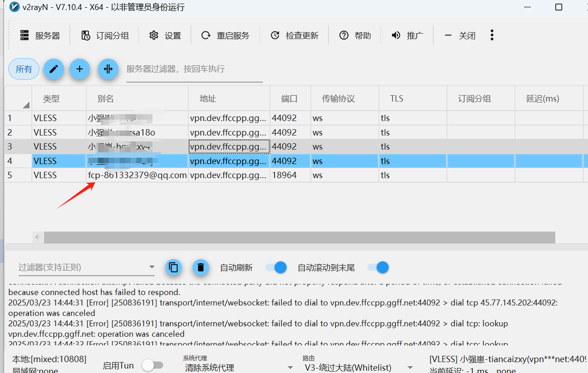The image size is (588, 373).
Task: Click the [VLESS] 小强崽-tiancaizxy status text
Action: coord(509,359)
